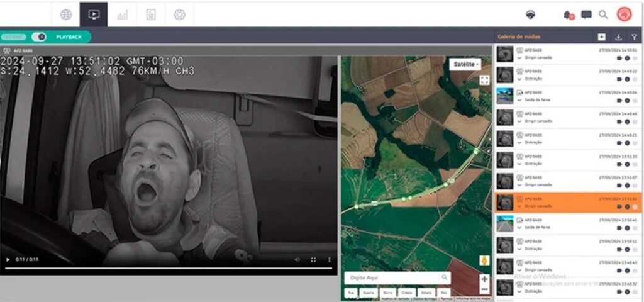Click the PLAYBACK mode label
The width and height of the screenshot is (644, 302).
(69, 37)
